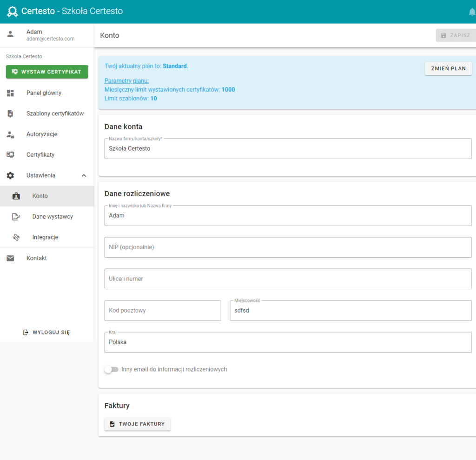Open the Kraj field showing Polska
The image size is (476, 460).
click(288, 342)
